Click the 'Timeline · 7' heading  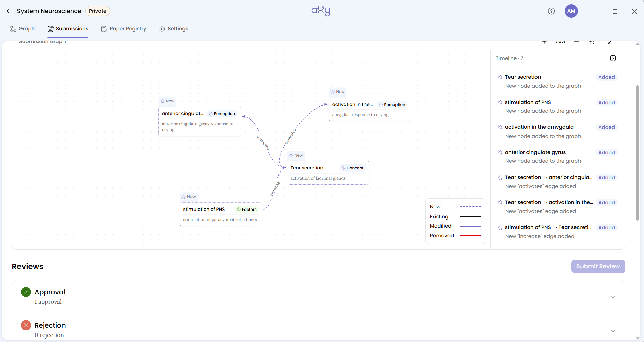click(x=509, y=58)
